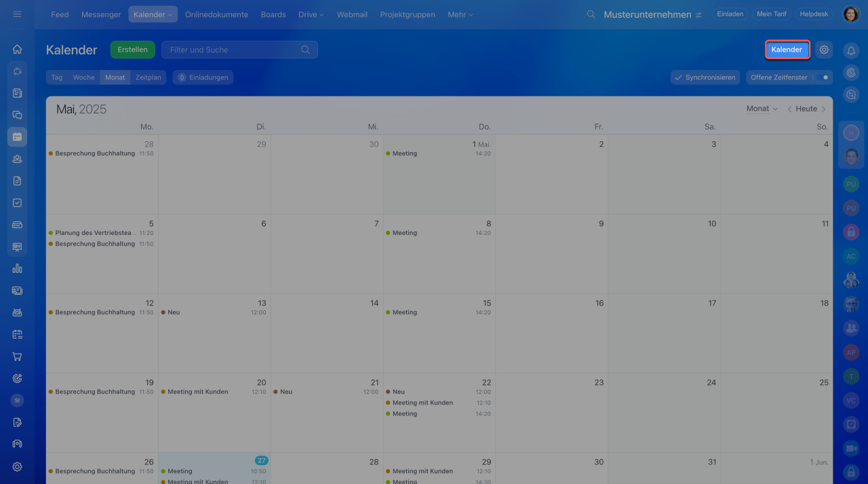Select the calendar icon in left sidebar
This screenshot has width=868, height=484.
(17, 136)
